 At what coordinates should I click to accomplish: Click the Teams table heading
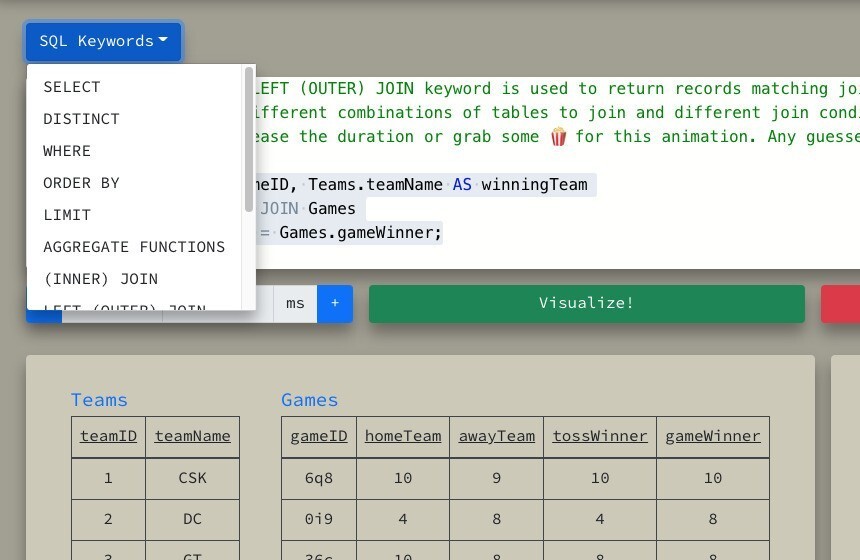pos(99,400)
